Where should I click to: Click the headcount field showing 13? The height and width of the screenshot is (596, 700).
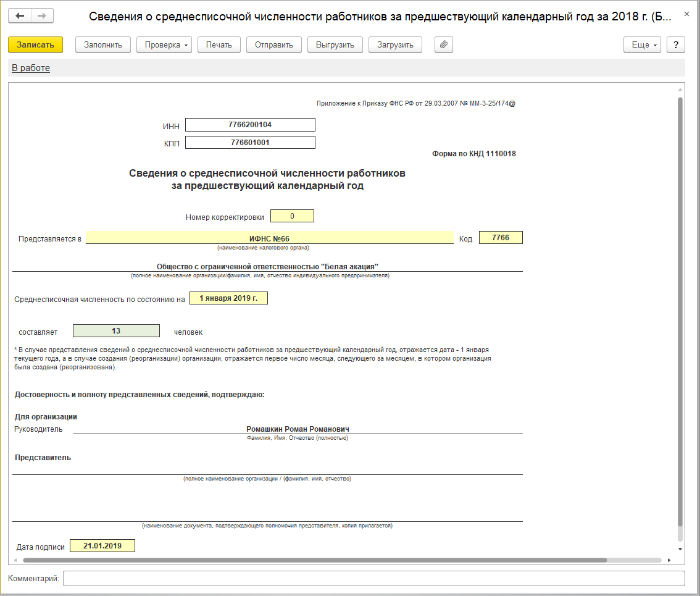pyautogui.click(x=116, y=331)
